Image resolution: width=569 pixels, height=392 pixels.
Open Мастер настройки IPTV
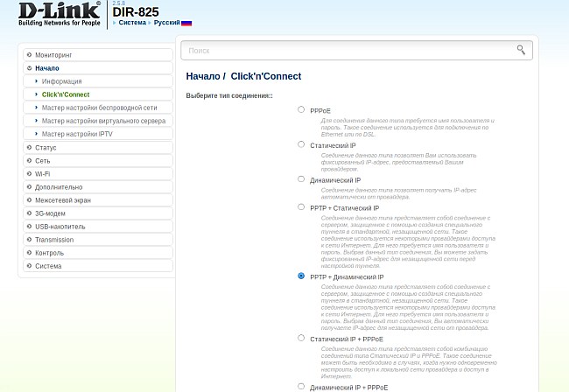pos(98,134)
